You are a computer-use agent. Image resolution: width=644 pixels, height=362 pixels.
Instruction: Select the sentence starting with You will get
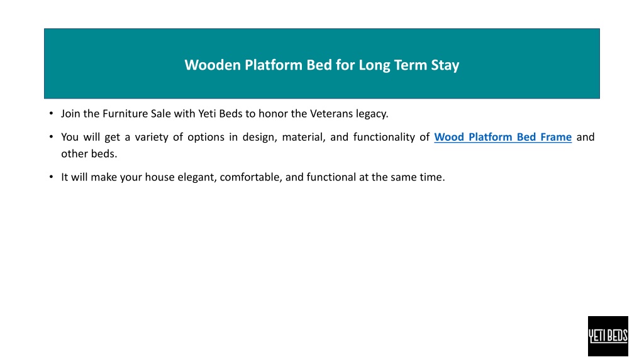point(328,145)
